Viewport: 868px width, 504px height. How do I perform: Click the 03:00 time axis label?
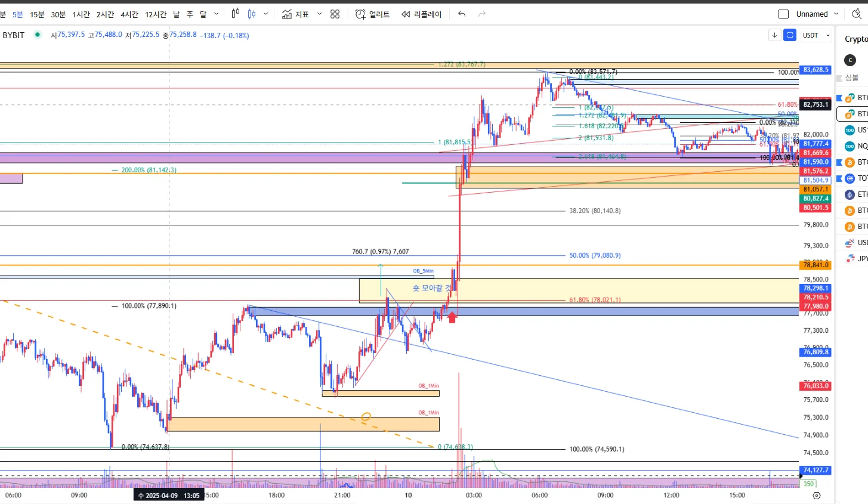[474, 496]
